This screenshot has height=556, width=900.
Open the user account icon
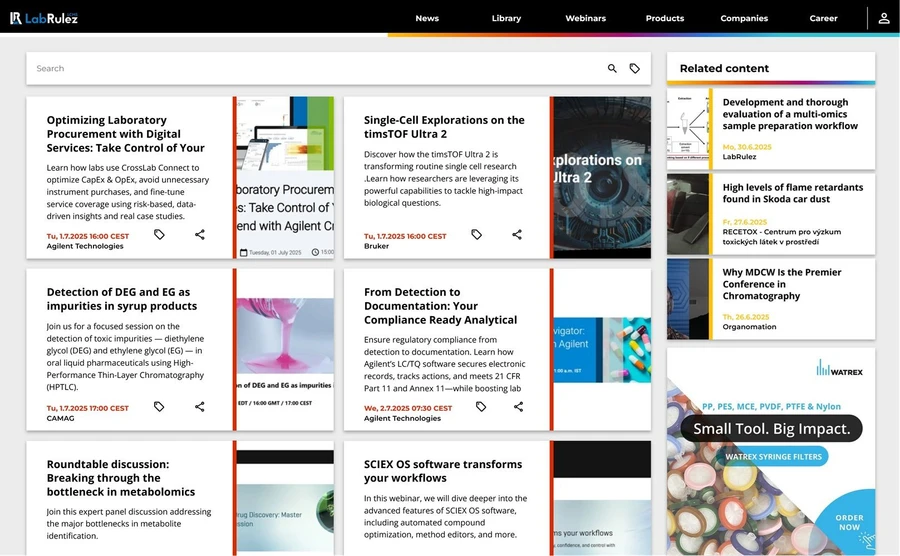(884, 18)
